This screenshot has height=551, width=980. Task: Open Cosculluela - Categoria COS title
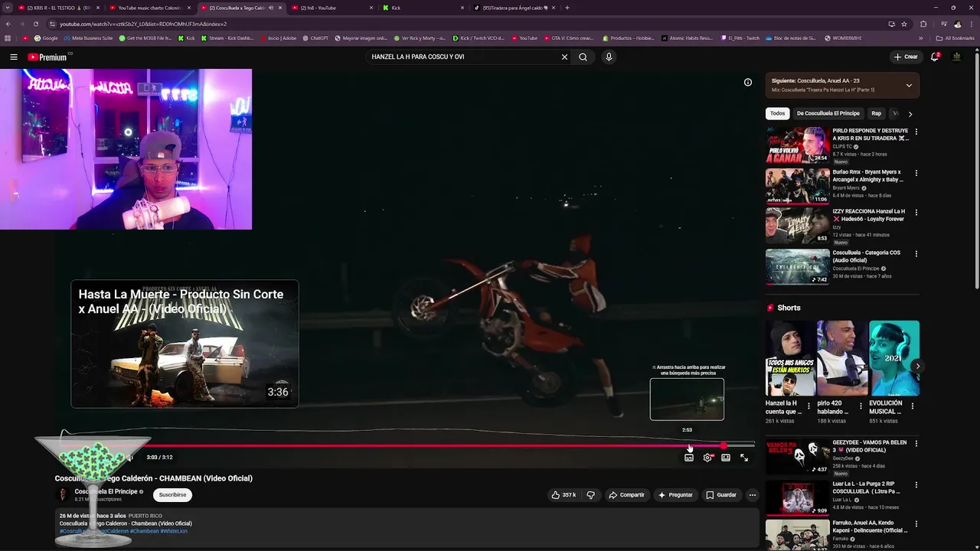pyautogui.click(x=867, y=256)
